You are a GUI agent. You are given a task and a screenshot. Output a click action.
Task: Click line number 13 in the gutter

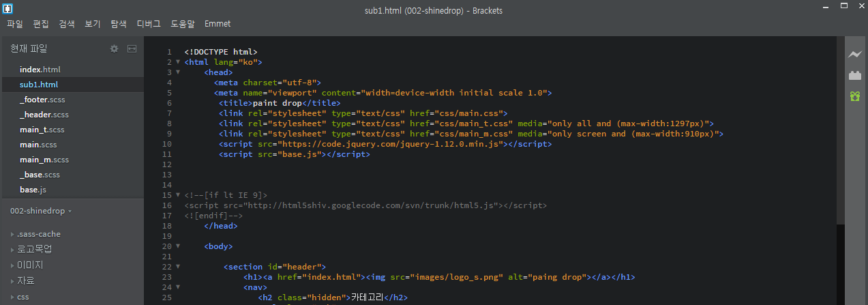pyautogui.click(x=167, y=175)
